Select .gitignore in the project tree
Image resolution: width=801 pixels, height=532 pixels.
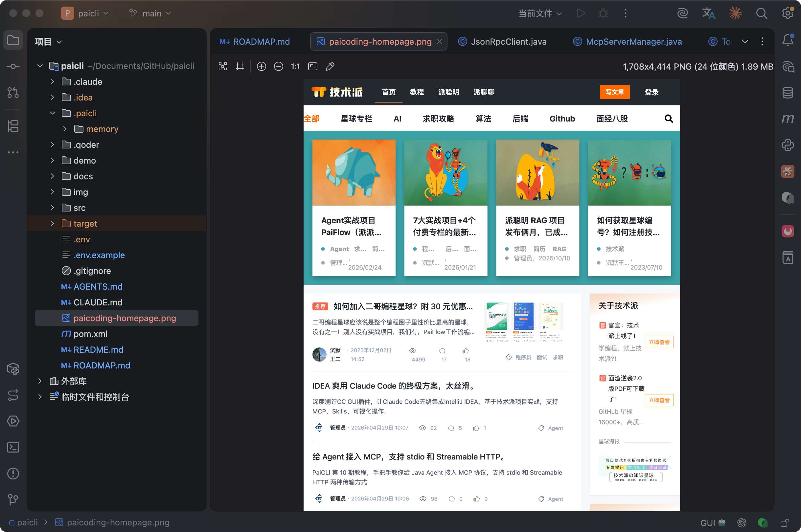[x=117, y=271]
